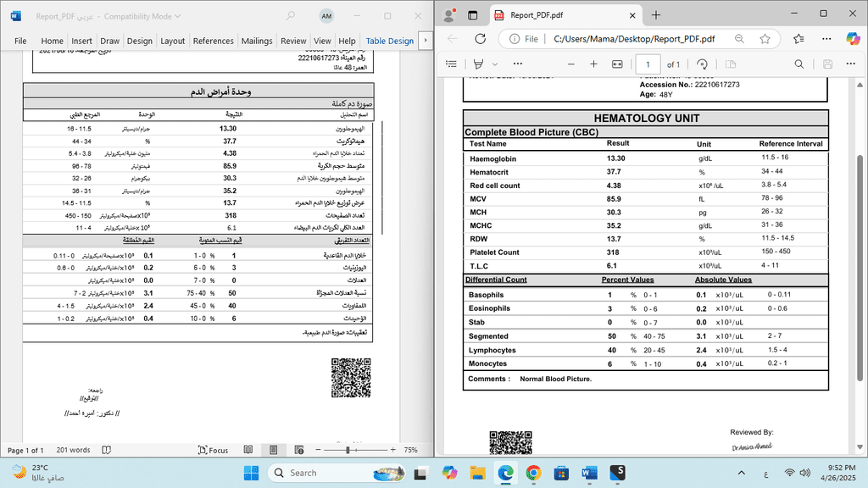Viewport: 868px width, 488px height.
Task: Refresh the PDF page in Edge
Action: pos(481,39)
